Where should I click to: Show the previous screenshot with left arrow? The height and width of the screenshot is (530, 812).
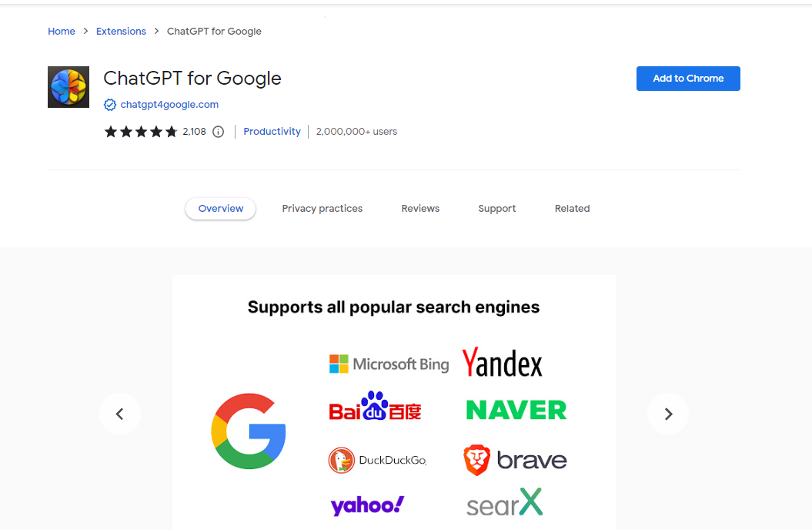click(x=120, y=414)
